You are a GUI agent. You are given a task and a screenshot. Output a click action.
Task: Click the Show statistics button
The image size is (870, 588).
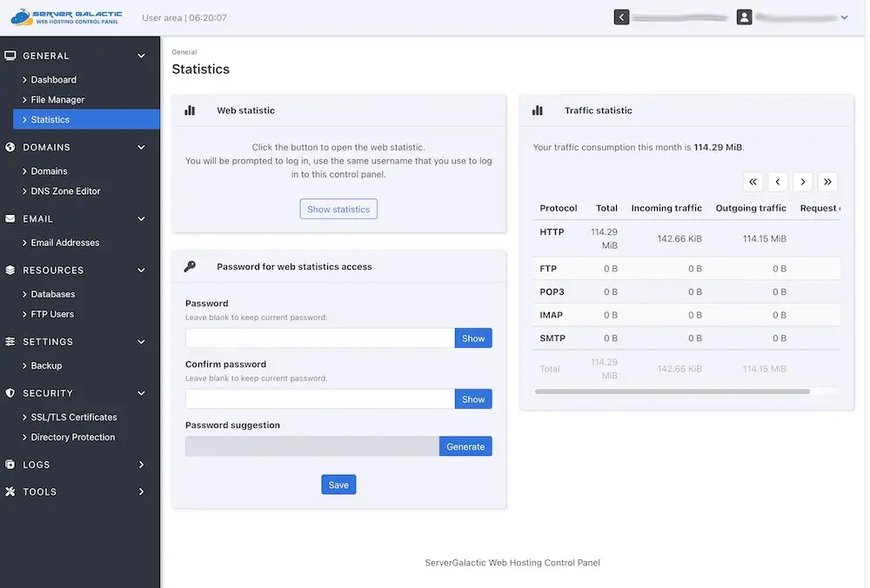pos(338,209)
